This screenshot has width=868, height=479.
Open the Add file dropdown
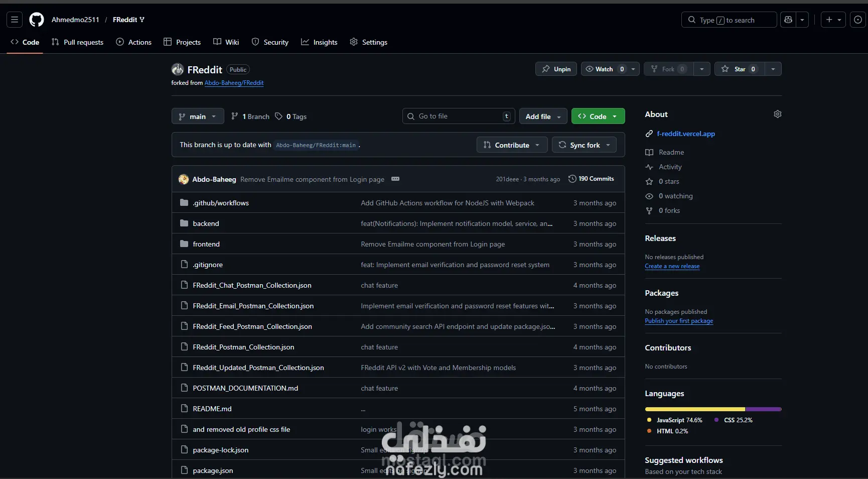click(543, 116)
